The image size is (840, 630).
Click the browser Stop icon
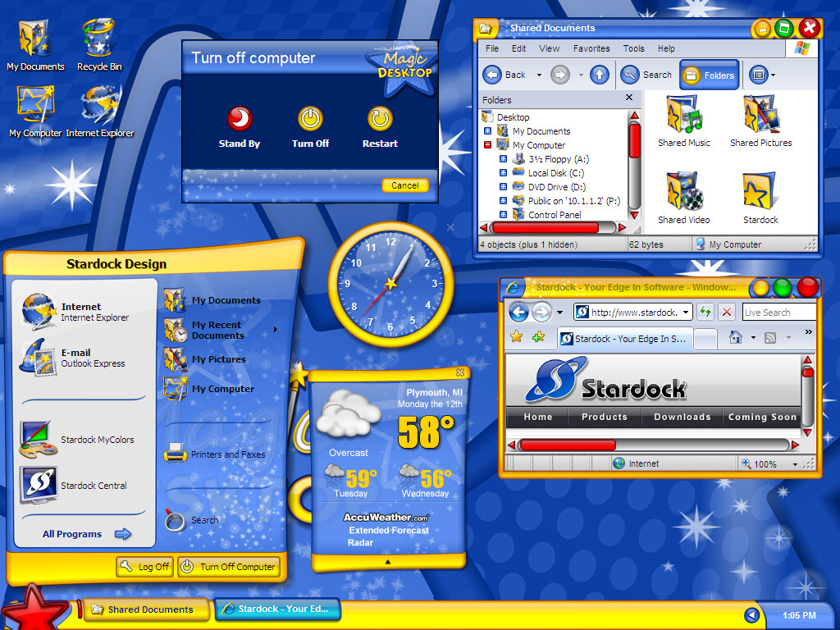(727, 312)
